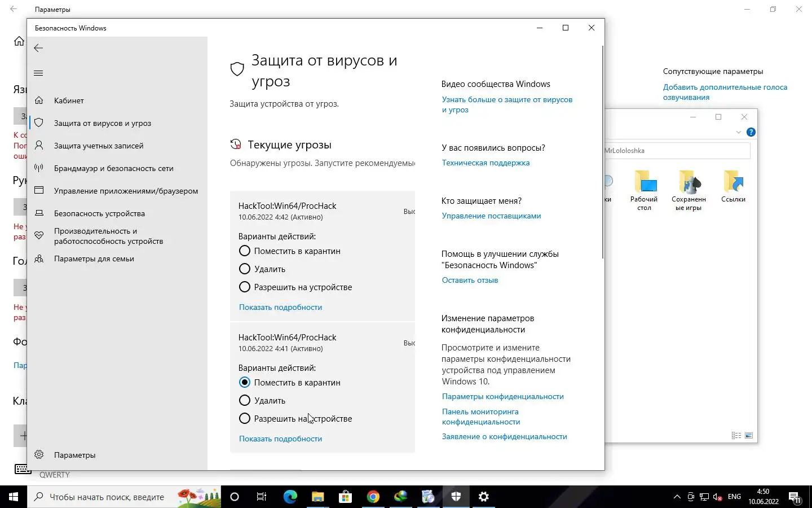Open Панель мониторинга конфиденциальности link

coord(481,417)
